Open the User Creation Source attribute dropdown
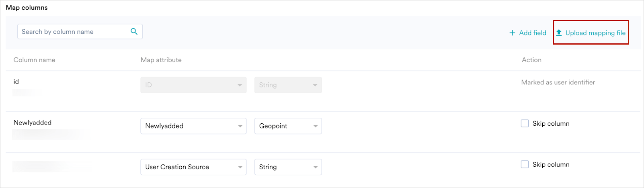Viewport: 644px width, 188px height. (193, 167)
